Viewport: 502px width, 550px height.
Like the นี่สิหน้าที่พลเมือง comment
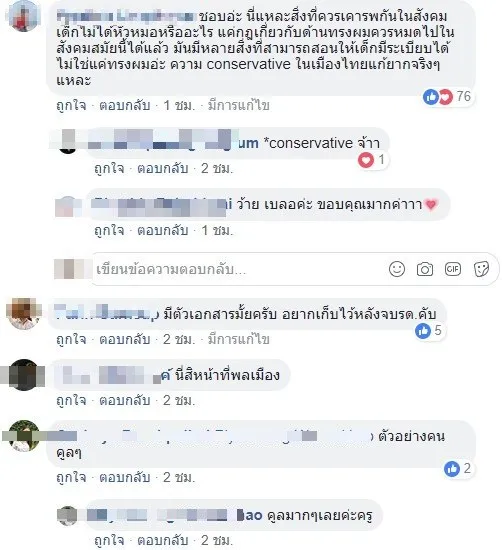(71, 400)
